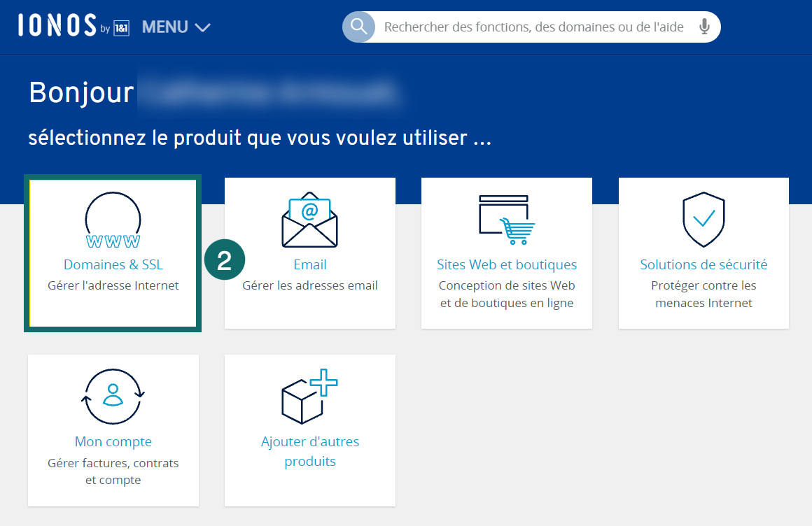Viewport: 812px width, 526px height.
Task: Click the security shield checkmark icon
Action: (703, 220)
